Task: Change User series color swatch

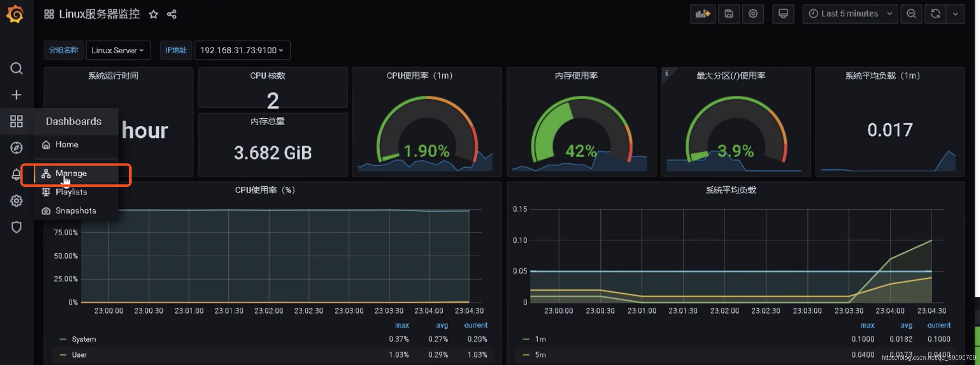Action: coord(63,355)
